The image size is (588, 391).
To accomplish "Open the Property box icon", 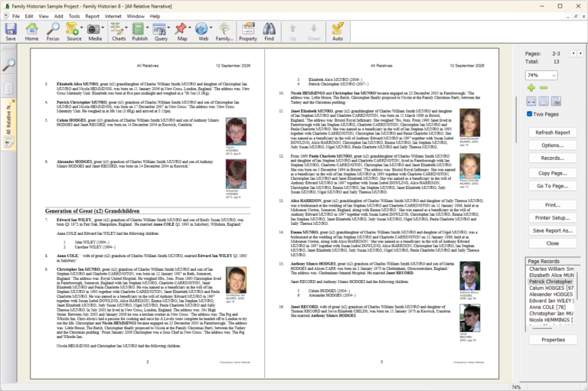I will (248, 31).
